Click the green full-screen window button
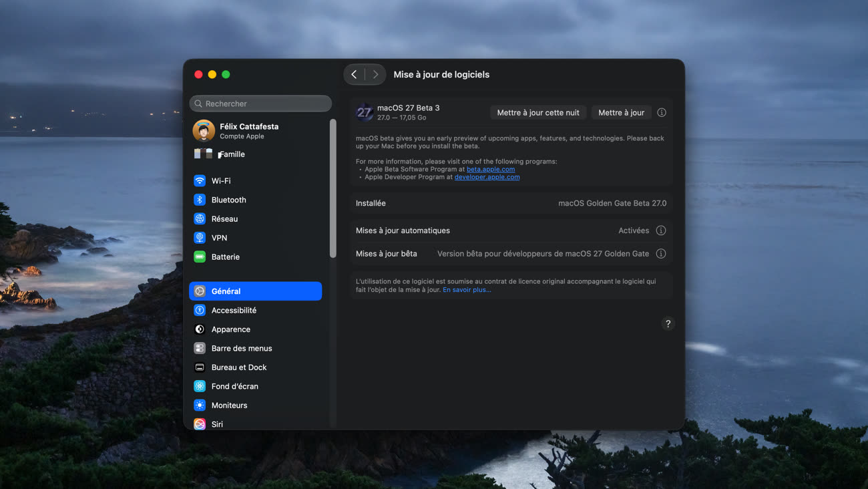Image resolution: width=868 pixels, height=489 pixels. [226, 75]
